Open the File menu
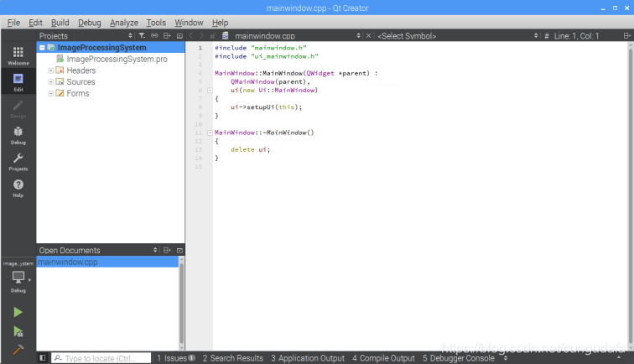 point(13,23)
